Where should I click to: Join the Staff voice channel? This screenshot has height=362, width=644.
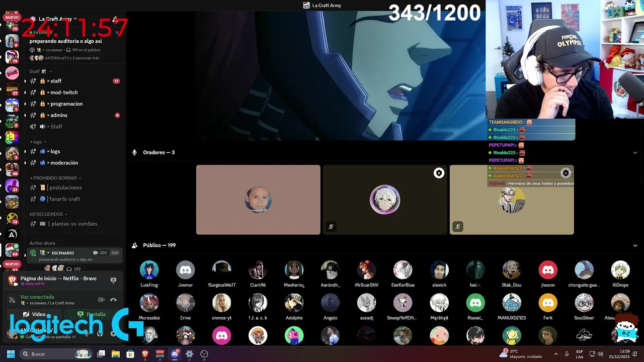(x=74, y=127)
